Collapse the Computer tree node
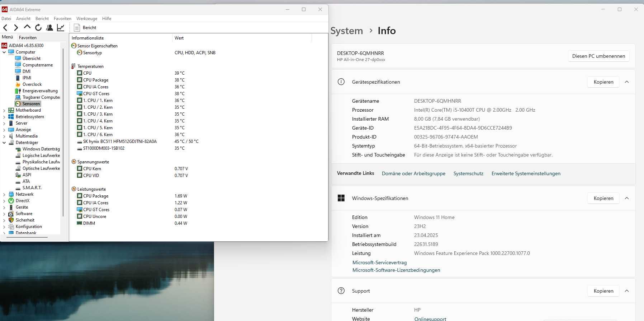 4,52
